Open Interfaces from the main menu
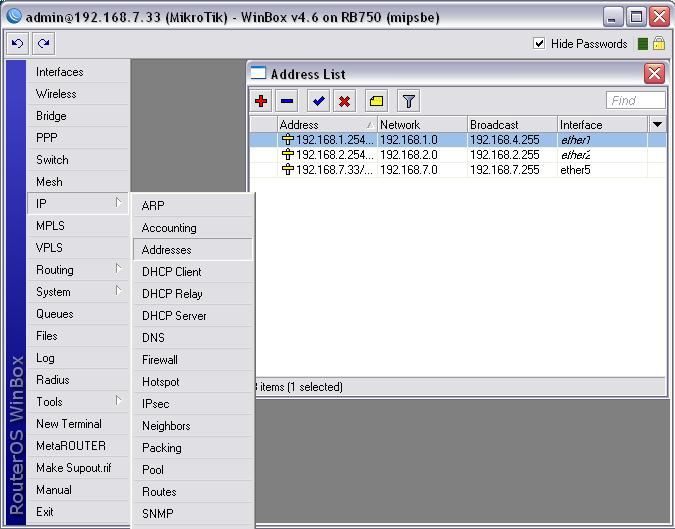Screen dimensions: 675x529 tap(78, 72)
